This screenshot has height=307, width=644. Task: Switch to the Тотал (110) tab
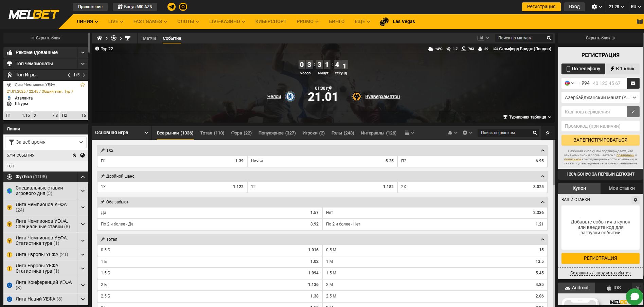pos(212,133)
